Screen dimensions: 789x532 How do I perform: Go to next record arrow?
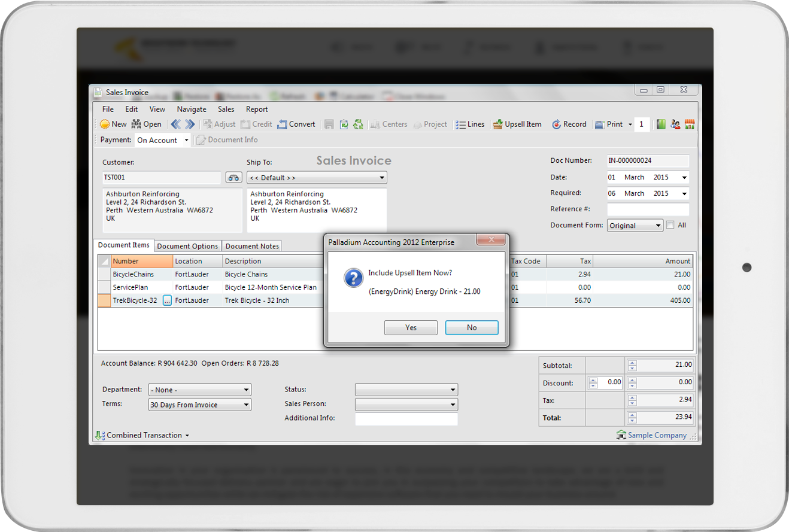(190, 124)
